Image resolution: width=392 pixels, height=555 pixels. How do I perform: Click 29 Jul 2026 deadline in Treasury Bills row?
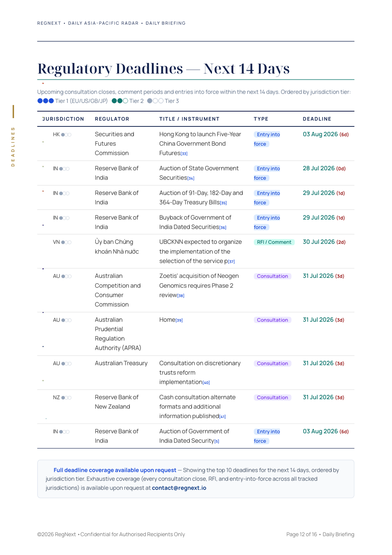324,193
